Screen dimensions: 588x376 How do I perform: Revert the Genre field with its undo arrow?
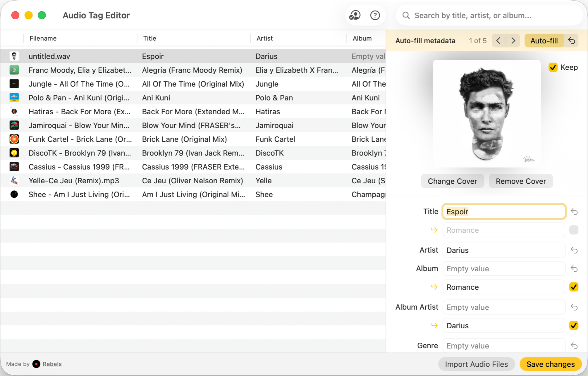click(x=574, y=346)
